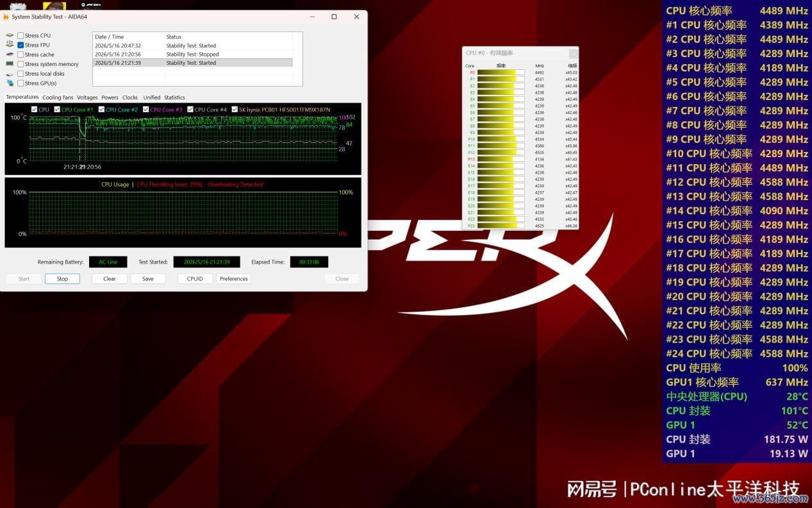Open Preferences in AIDA64
812x508 pixels.
[234, 279]
